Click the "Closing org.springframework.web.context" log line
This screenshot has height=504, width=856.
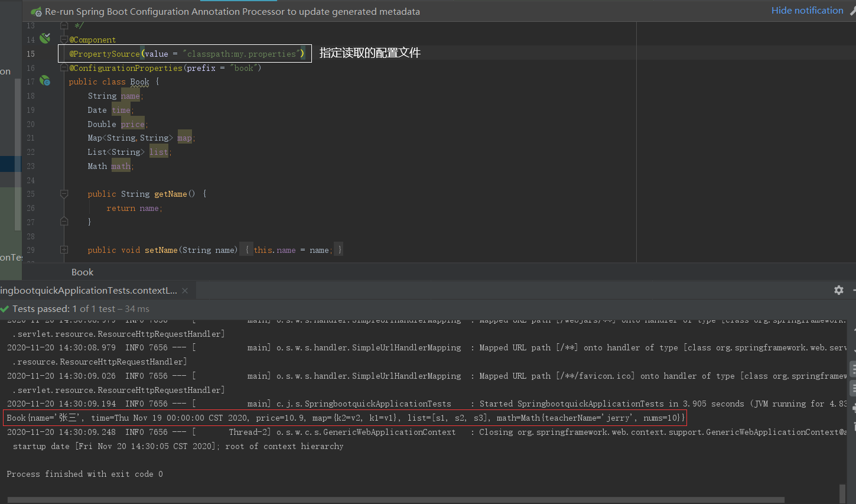[427, 432]
